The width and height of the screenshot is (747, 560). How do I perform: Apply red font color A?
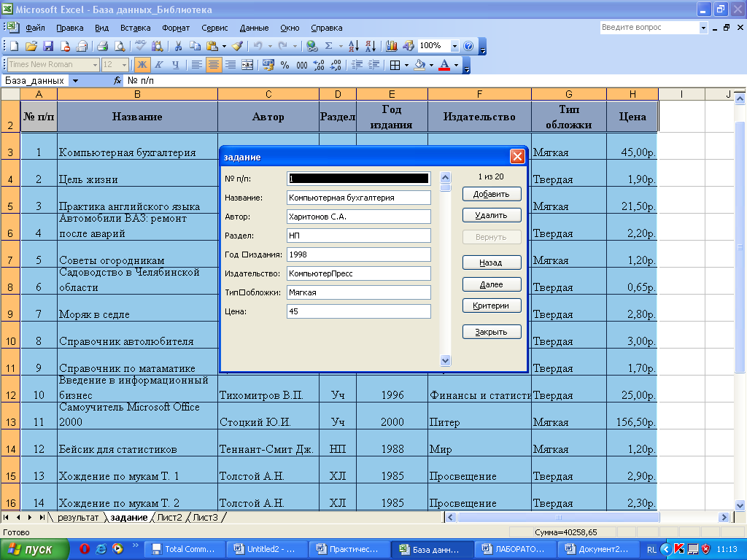click(x=444, y=65)
